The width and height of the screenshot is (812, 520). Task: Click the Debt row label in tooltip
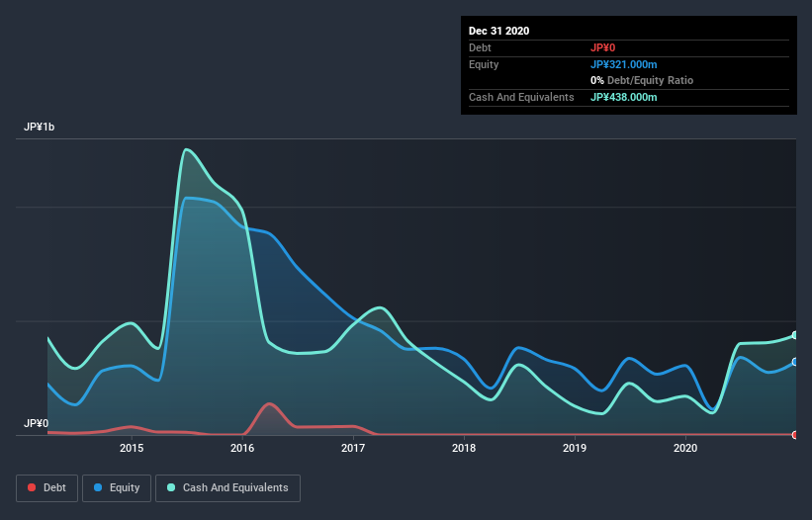480,48
